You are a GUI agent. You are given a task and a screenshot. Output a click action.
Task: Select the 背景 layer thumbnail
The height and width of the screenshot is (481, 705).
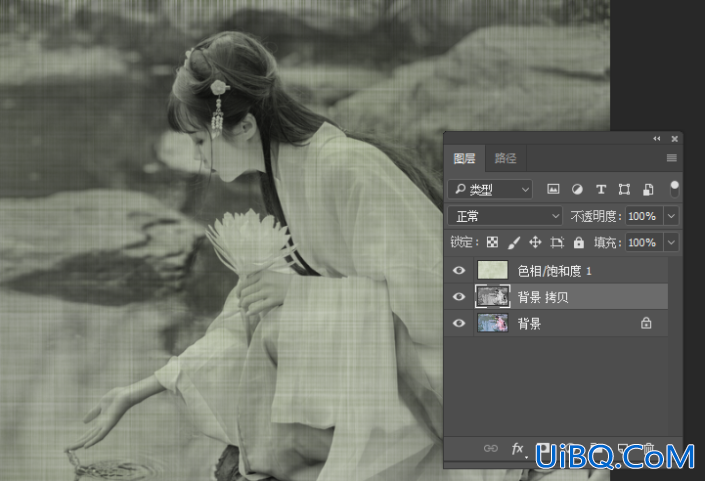[492, 323]
